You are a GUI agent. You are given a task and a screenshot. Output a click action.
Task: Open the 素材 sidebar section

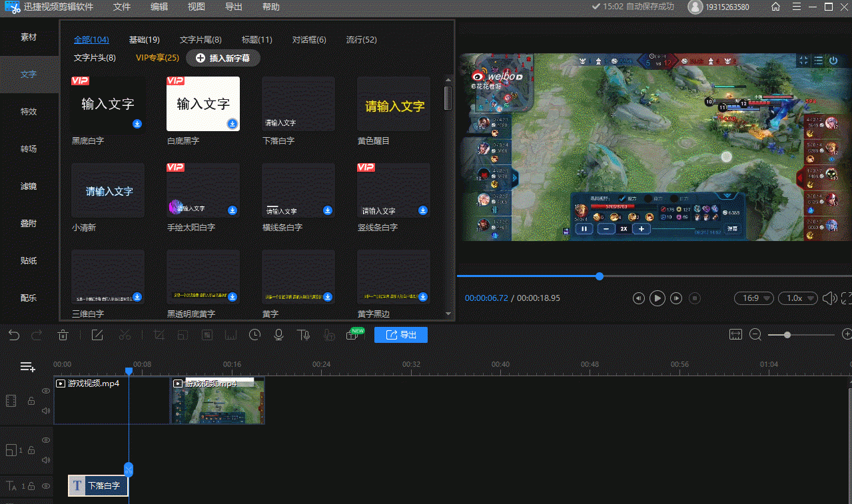pos(29,37)
